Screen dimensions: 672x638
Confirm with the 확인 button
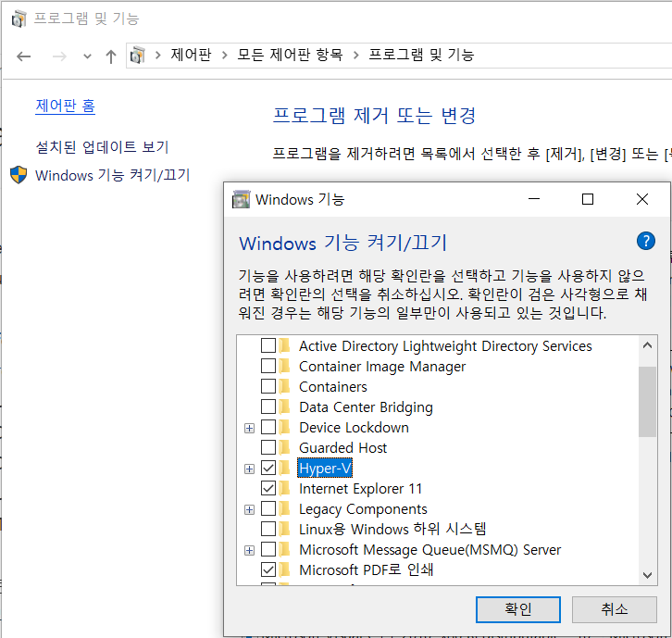click(518, 609)
